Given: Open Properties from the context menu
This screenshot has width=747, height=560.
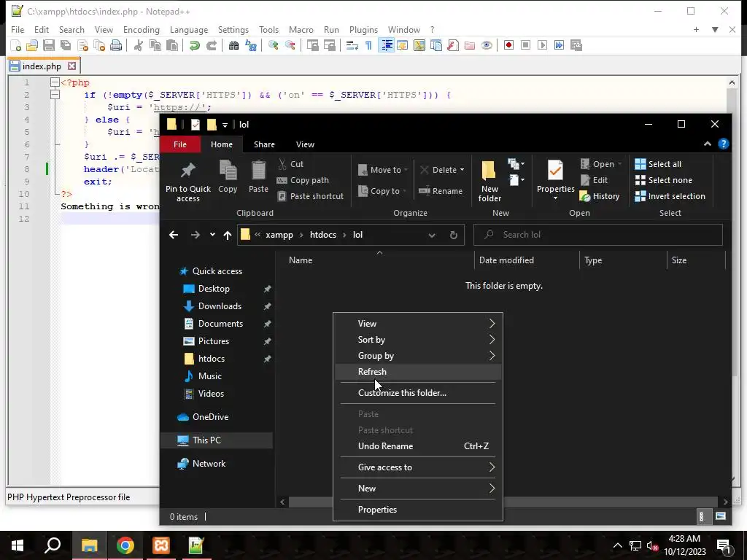Looking at the screenshot, I should [418, 510].
